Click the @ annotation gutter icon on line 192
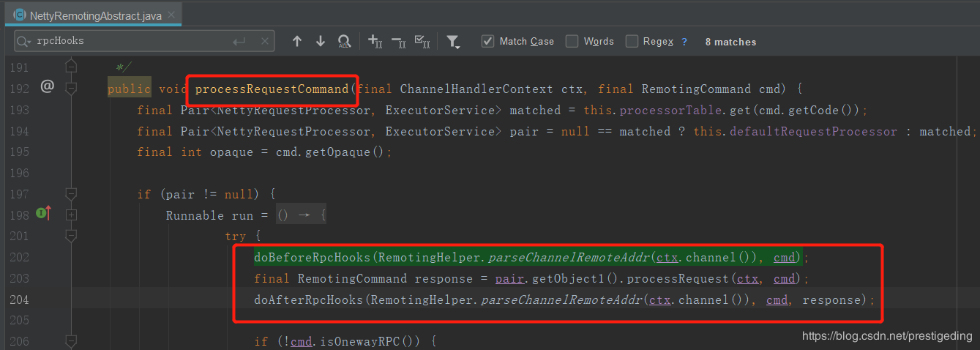980x350 pixels. [48, 87]
